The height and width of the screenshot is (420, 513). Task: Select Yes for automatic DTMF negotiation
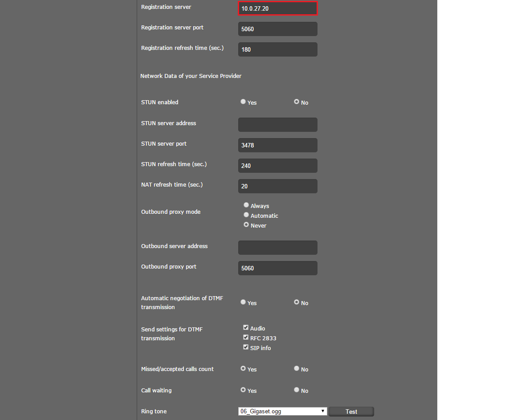(x=243, y=302)
